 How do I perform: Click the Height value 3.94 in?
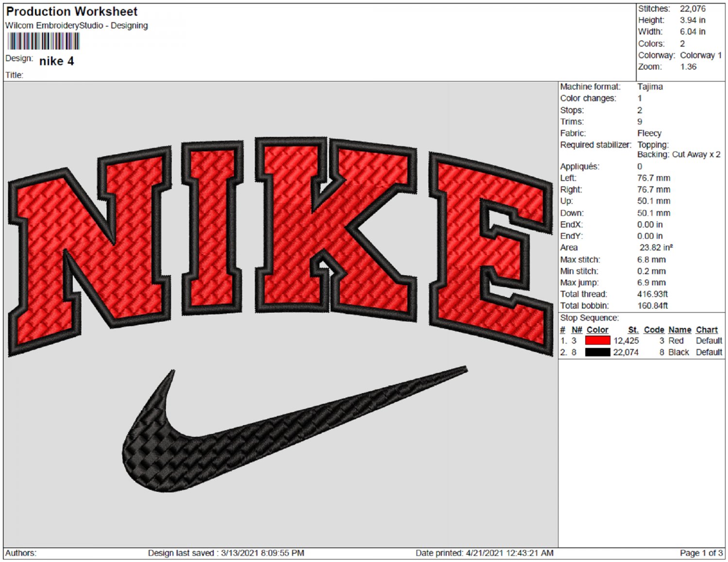pos(693,20)
